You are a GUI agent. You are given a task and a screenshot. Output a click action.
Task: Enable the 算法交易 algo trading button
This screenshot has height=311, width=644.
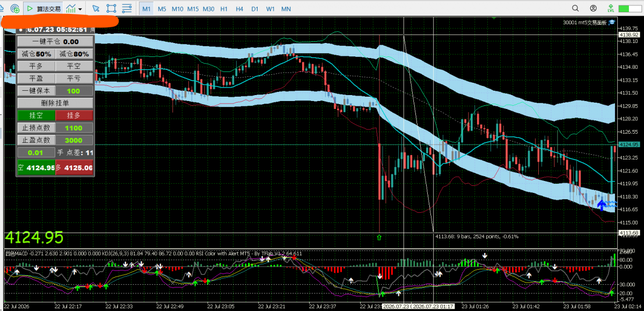pos(43,9)
